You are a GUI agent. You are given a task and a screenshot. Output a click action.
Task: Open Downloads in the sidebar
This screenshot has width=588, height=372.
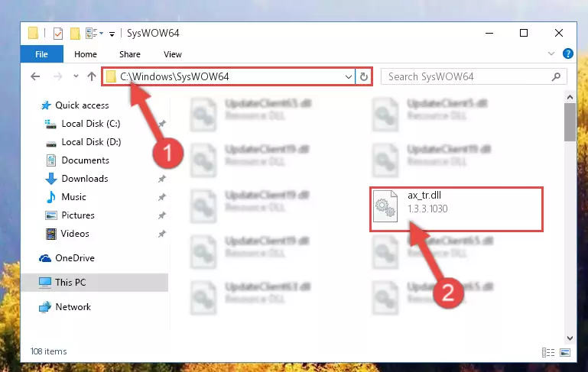pyautogui.click(x=76, y=179)
